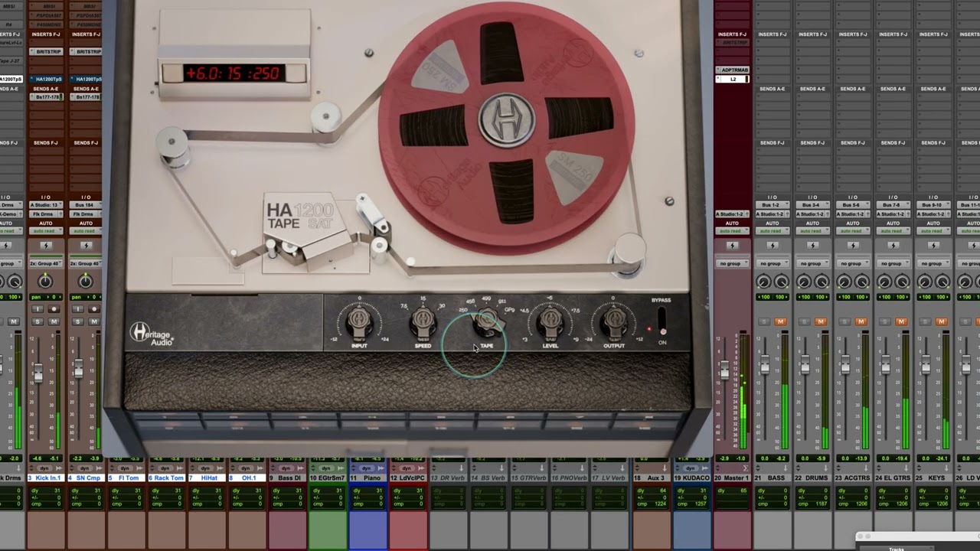Click the Kick In.1 volume fader
The width and height of the screenshot is (980, 551).
point(38,373)
